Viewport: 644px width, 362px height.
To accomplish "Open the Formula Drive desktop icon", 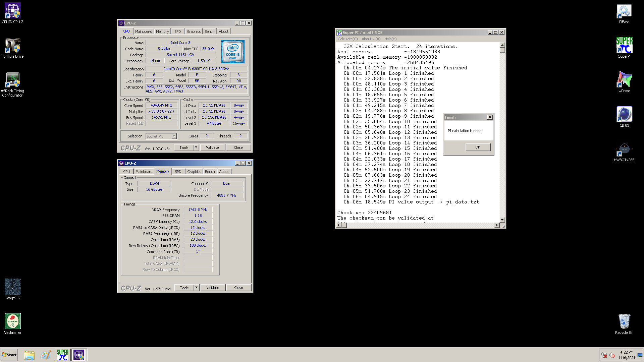I will tap(12, 48).
